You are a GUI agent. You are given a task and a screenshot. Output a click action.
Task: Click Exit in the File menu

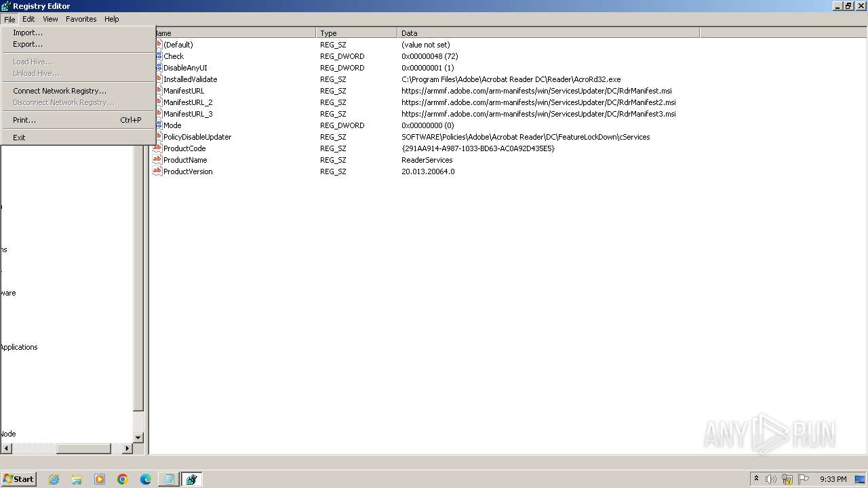[x=78, y=138]
